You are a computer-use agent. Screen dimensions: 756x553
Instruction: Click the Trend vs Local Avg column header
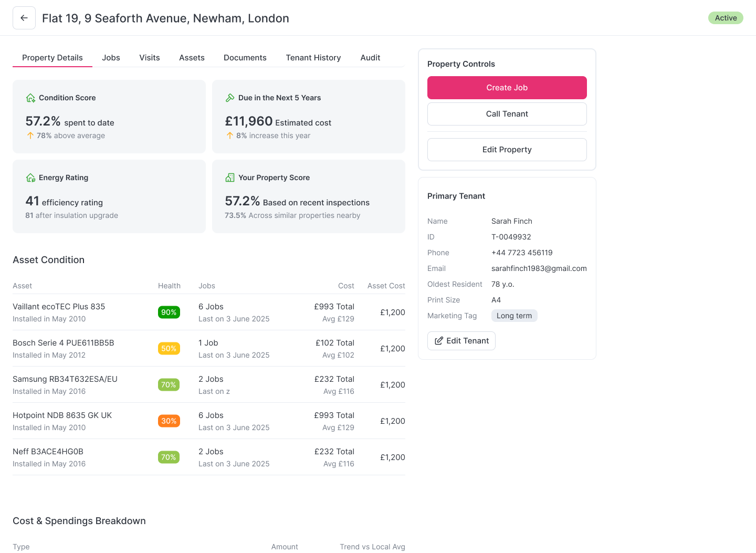tap(372, 547)
